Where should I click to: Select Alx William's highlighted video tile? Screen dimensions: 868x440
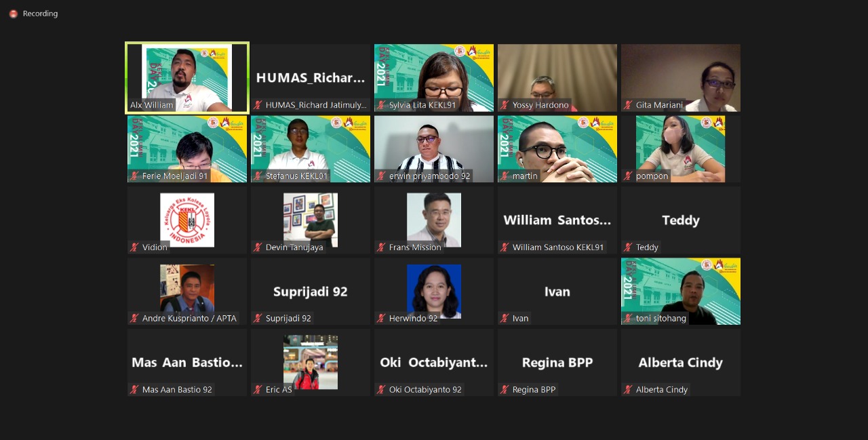[x=187, y=77]
